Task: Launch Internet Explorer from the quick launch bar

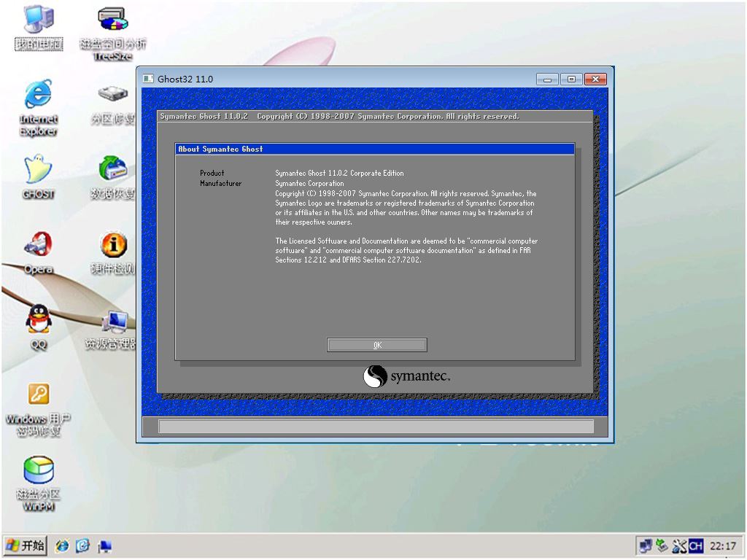Action: tap(62, 545)
